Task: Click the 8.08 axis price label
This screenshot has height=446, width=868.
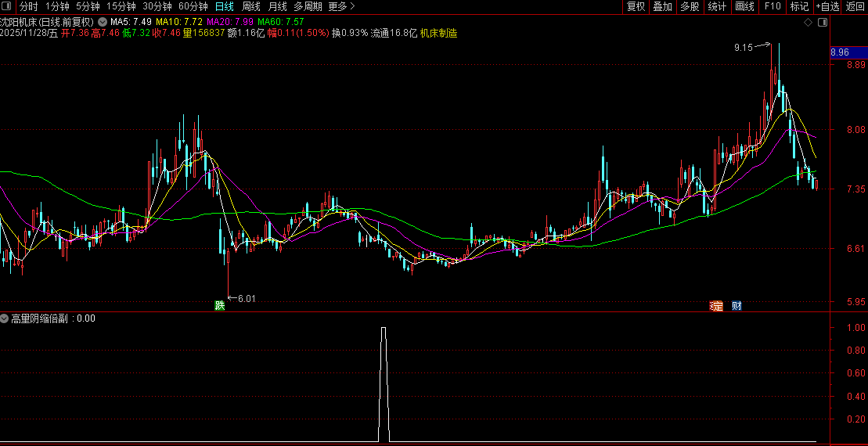Action: point(855,130)
